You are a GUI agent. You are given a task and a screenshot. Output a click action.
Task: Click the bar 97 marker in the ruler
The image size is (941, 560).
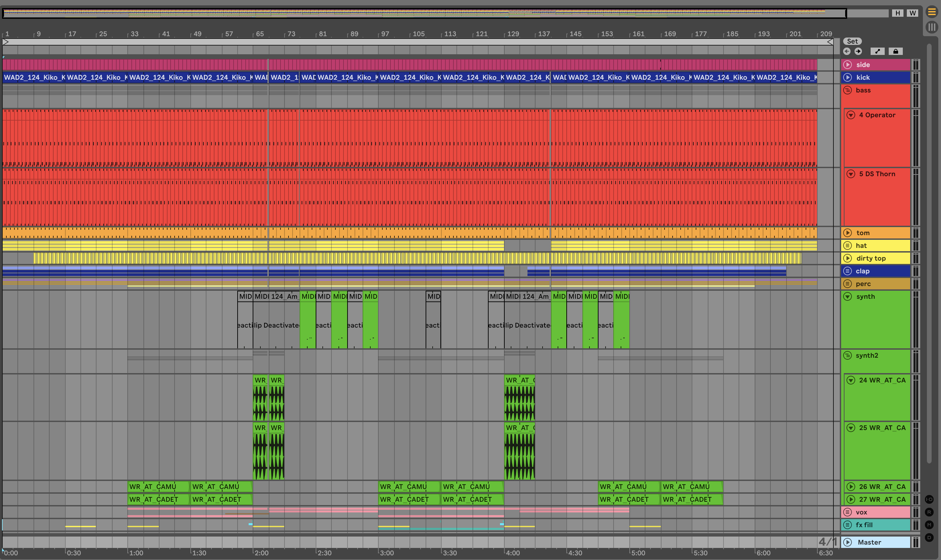(x=385, y=34)
